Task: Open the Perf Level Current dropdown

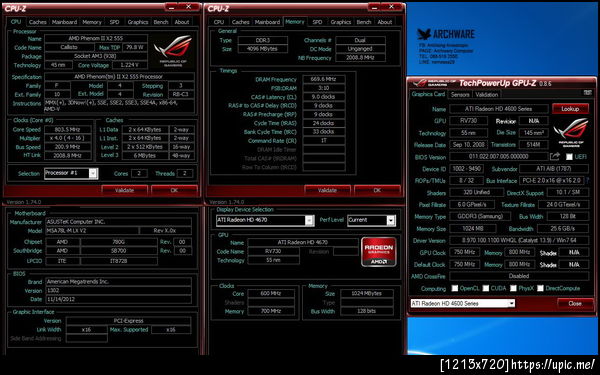Action: [x=390, y=220]
